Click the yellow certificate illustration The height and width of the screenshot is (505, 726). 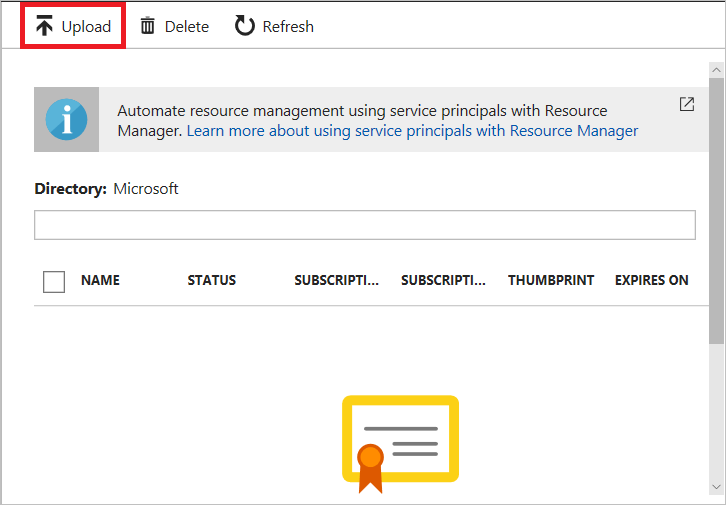point(400,442)
